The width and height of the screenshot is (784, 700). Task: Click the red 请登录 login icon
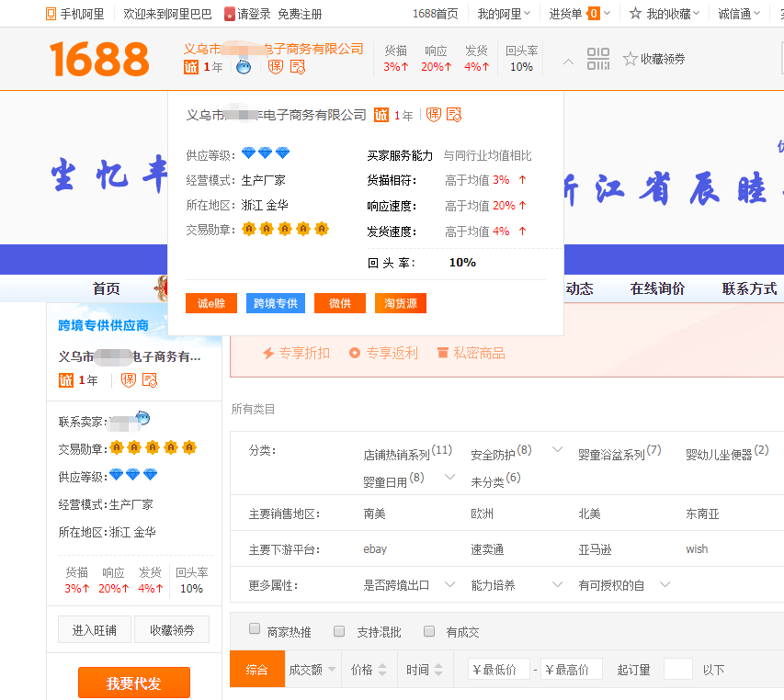coord(230,14)
